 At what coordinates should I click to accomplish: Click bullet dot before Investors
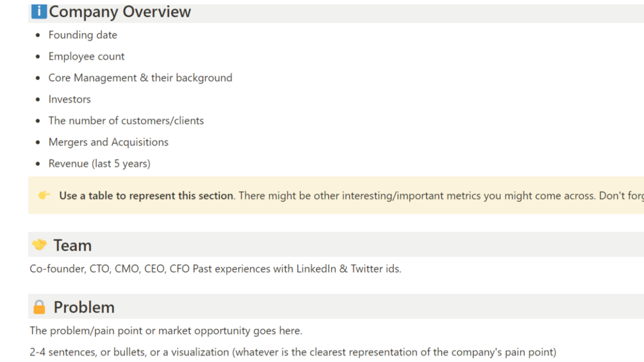click(x=38, y=100)
